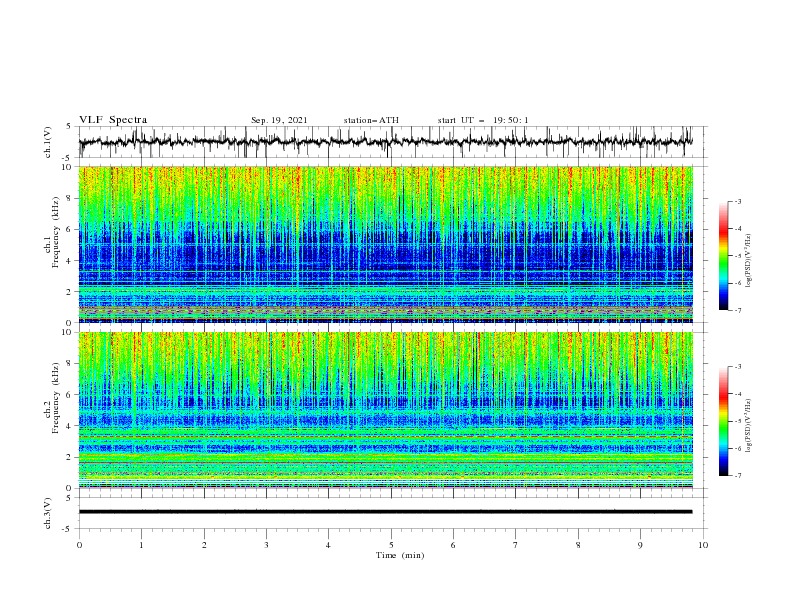Click the 'VLF Spectra' plot title

click(x=113, y=120)
